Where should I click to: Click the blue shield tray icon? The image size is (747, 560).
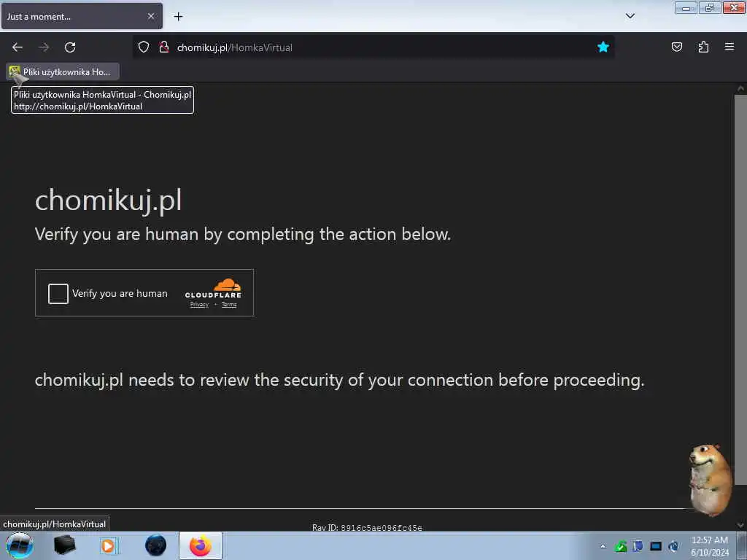point(638,546)
